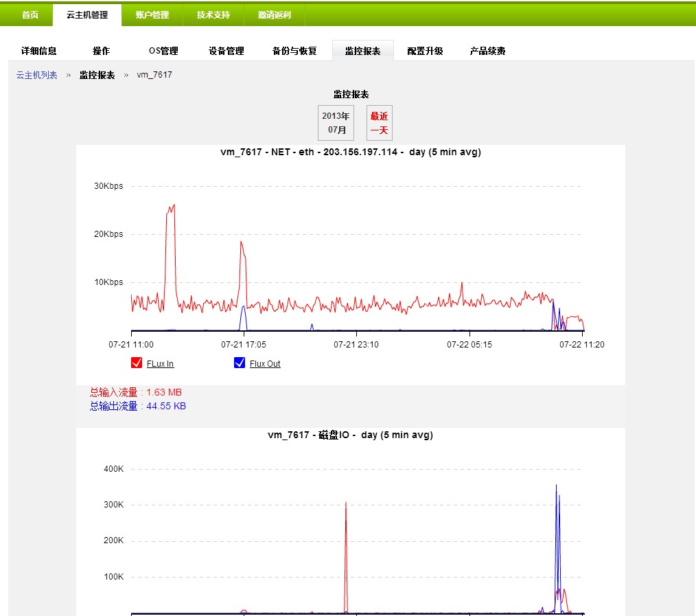Select the 最近一天 period button

(x=379, y=122)
